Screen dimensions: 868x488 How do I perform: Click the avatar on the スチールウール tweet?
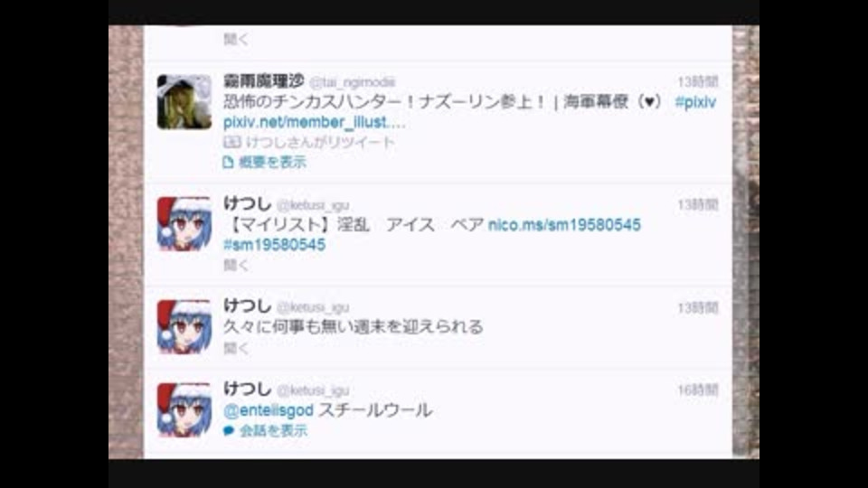pos(184,409)
